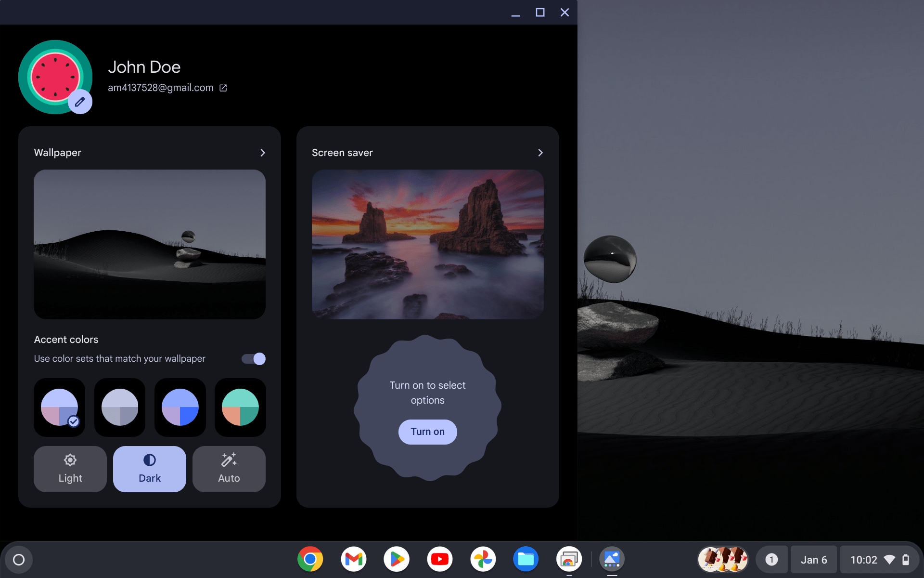Select the gray-lavender accent color set
This screenshot has height=578, width=924.
tap(120, 407)
